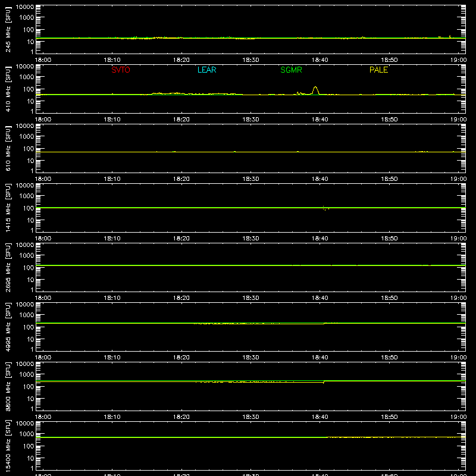This screenshot has height=476, width=476.
Task: Click the yellow PALE station label
Action: tap(378, 70)
